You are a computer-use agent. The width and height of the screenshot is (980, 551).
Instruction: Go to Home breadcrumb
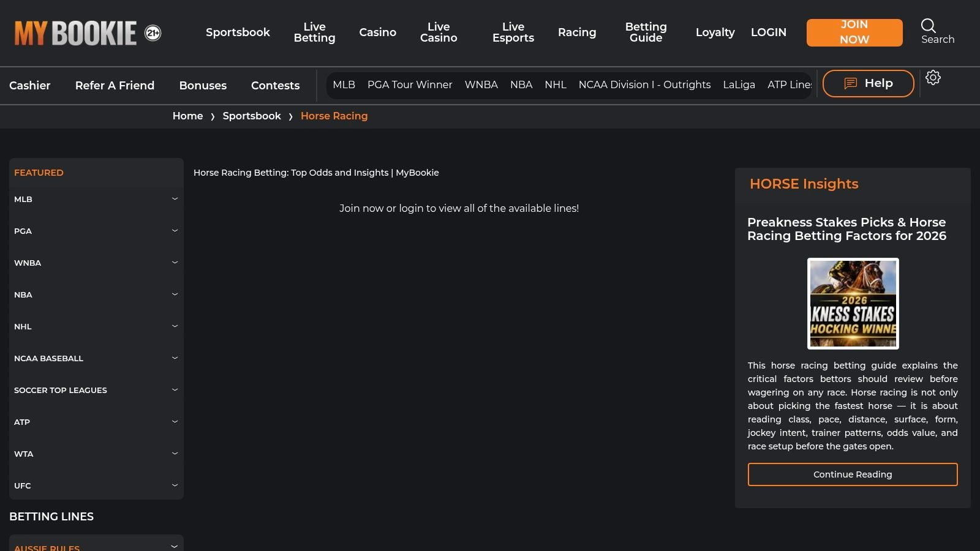pos(187,116)
